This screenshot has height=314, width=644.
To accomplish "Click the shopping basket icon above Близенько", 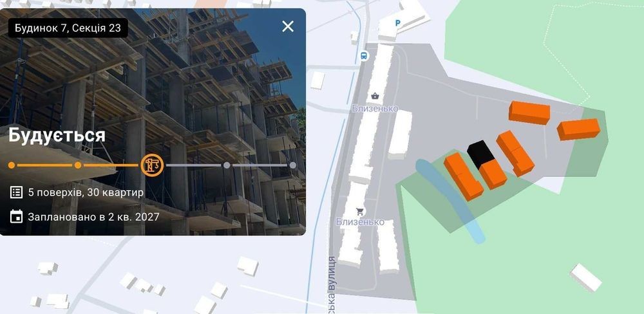I will coord(375,96).
